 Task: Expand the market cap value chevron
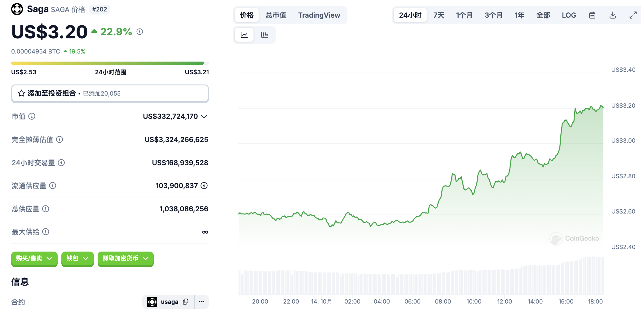(x=204, y=117)
